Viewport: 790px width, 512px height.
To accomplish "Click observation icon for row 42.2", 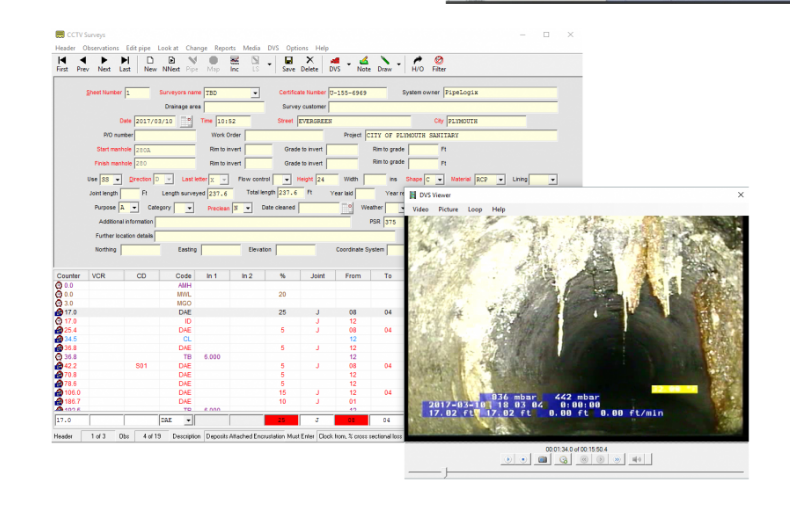I will (x=58, y=366).
